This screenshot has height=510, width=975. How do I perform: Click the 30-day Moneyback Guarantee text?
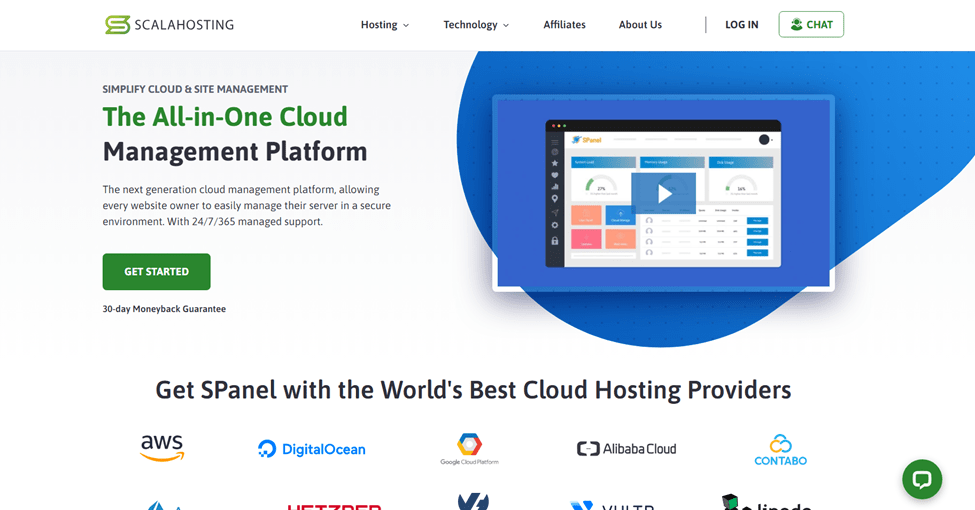tap(164, 309)
